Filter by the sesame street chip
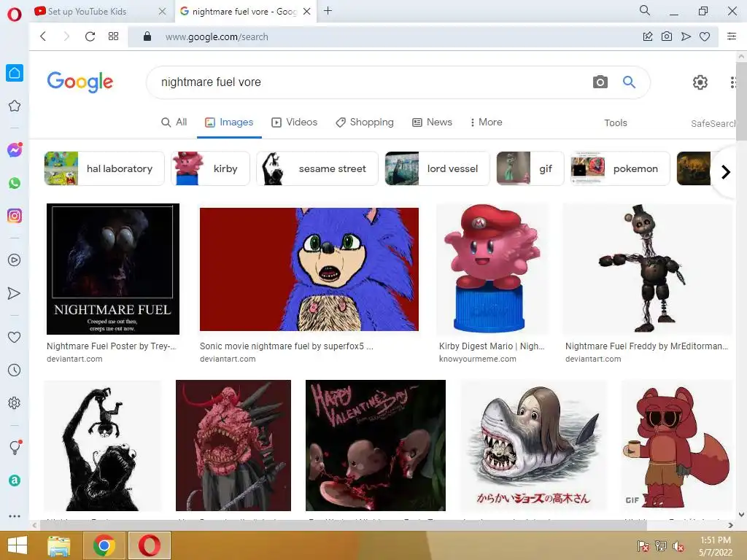This screenshot has height=560, width=747. pyautogui.click(x=317, y=168)
